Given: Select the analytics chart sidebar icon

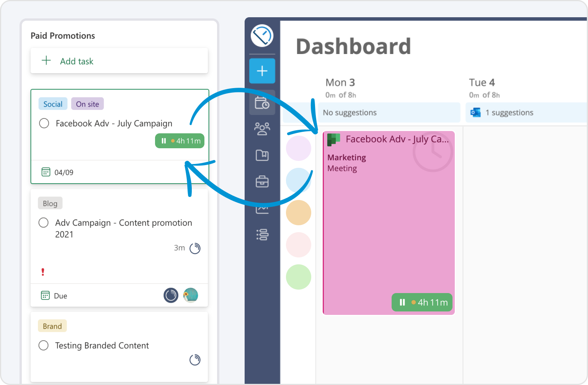Looking at the screenshot, I should coord(262,208).
